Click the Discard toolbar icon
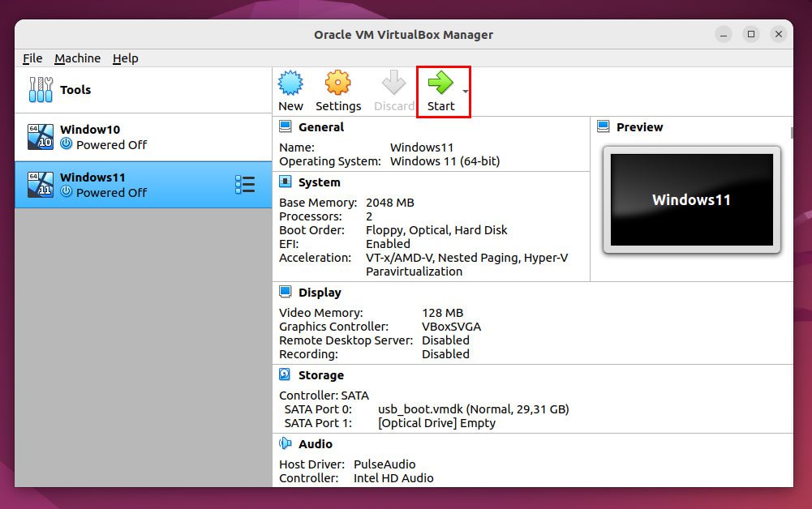 393,89
